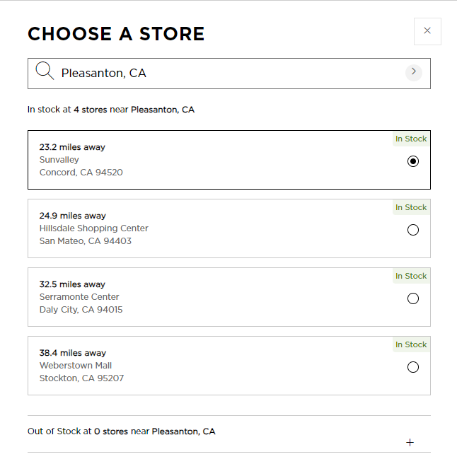Click In Stock badge on Weberstown Mall card
The image size is (457, 476).
411,345
